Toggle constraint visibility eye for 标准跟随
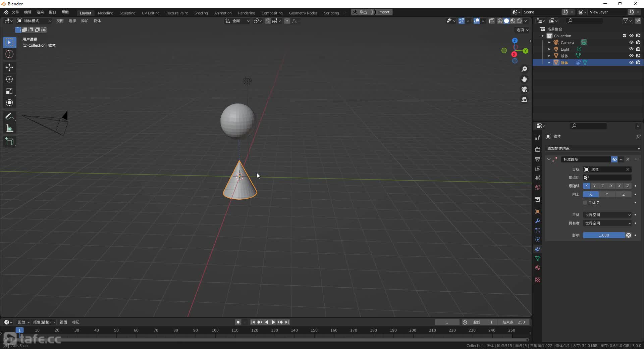Screen dimensions: 644x349 point(614,159)
